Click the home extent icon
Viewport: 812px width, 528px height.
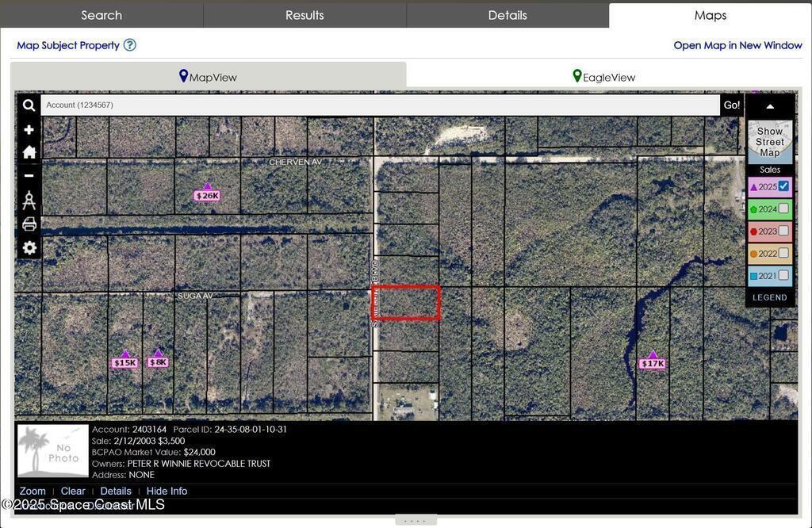pos(29,151)
